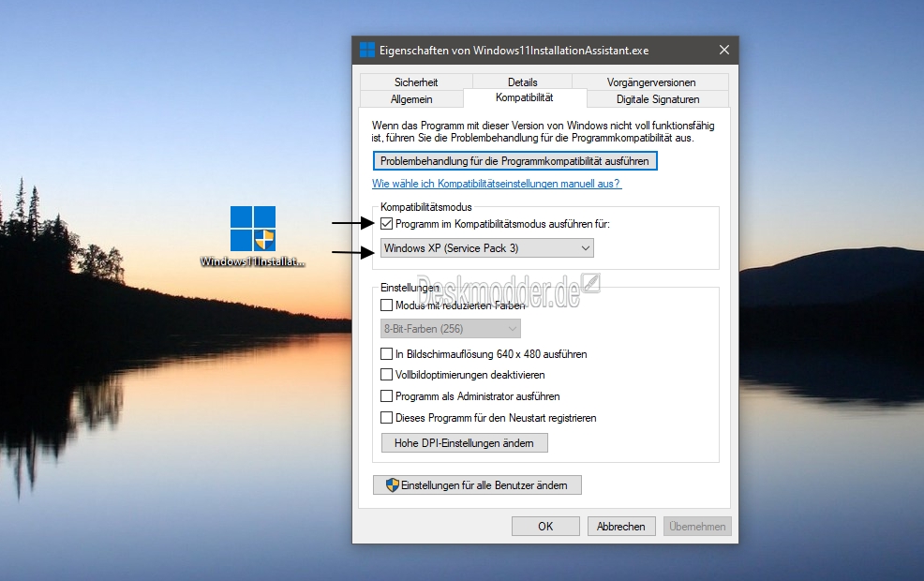The image size is (924, 581).
Task: Click Hohe DPI-Einstellungen ändern button
Action: [x=465, y=443]
